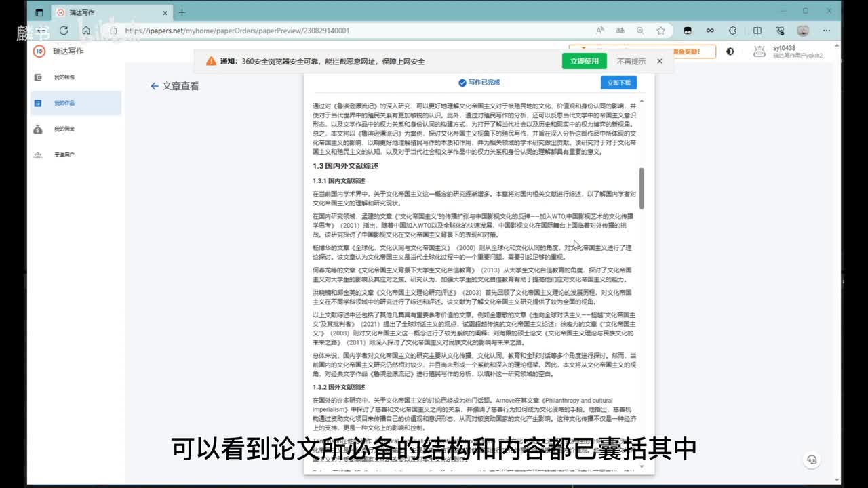Select 我的作品 in the sidebar
Image resolution: width=868 pixels, height=488 pixels.
[x=64, y=103]
